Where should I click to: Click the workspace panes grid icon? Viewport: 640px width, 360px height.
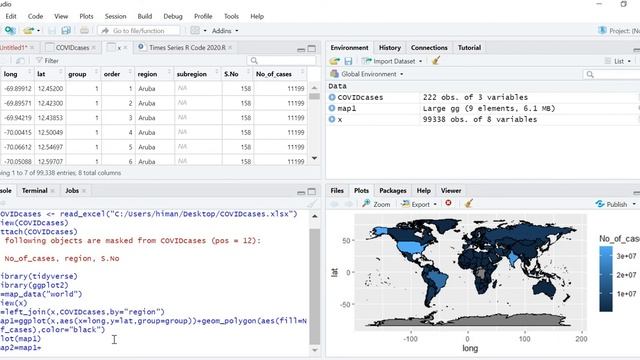(x=195, y=31)
